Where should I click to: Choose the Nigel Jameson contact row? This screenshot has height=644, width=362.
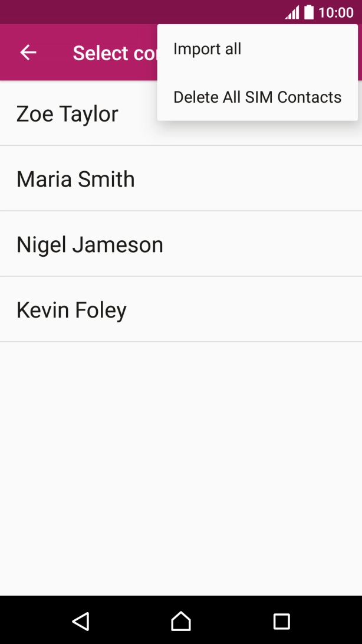pyautogui.click(x=90, y=244)
